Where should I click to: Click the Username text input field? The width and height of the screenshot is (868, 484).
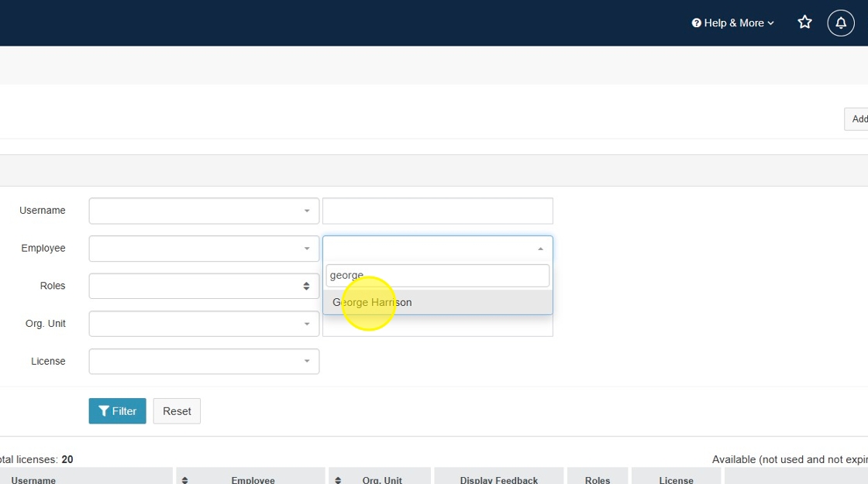pos(437,211)
